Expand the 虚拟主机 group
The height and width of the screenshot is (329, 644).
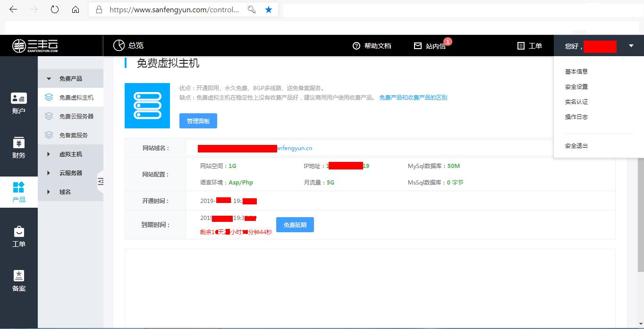click(x=70, y=154)
